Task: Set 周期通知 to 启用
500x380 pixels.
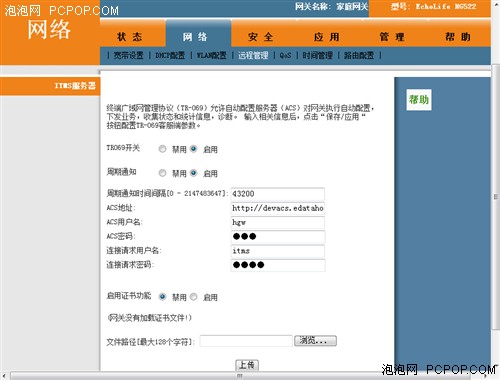Action: [x=193, y=173]
